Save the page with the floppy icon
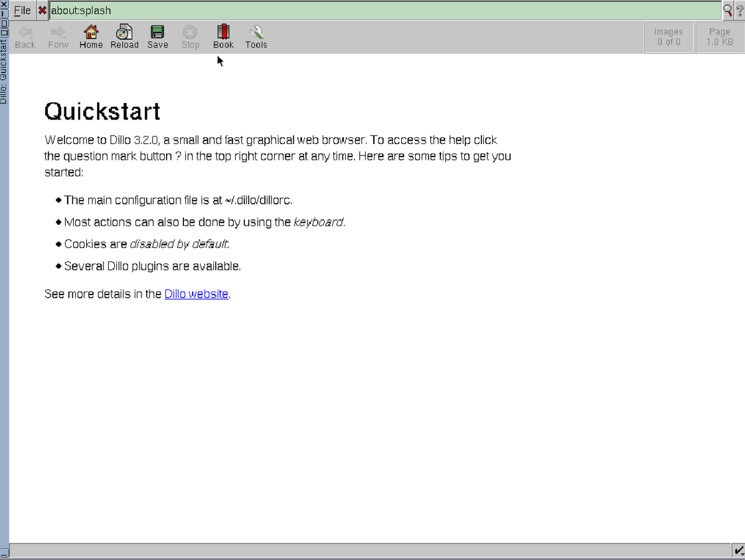 157,38
